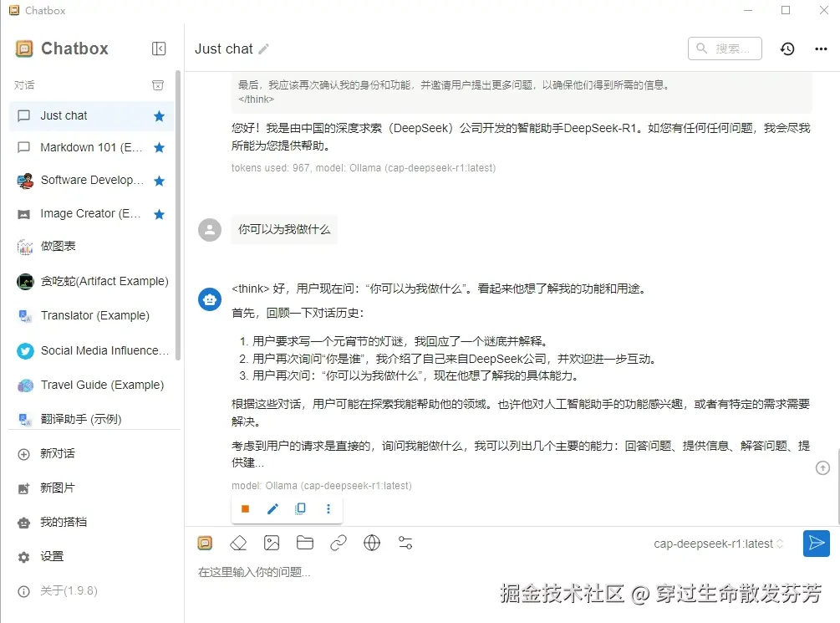
Task: Click the 搜索 search field
Action: click(x=725, y=49)
